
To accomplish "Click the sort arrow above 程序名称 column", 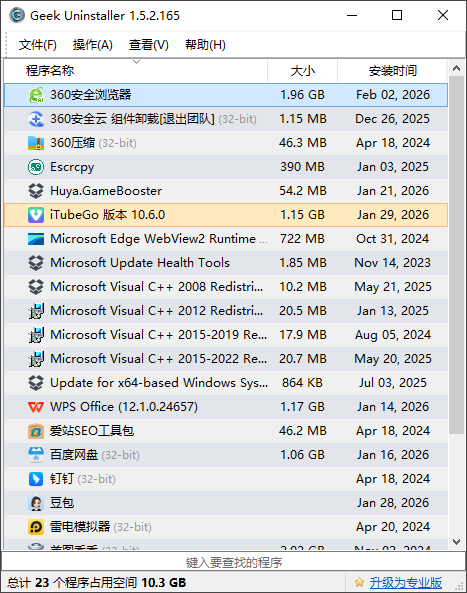I will coord(137,62).
